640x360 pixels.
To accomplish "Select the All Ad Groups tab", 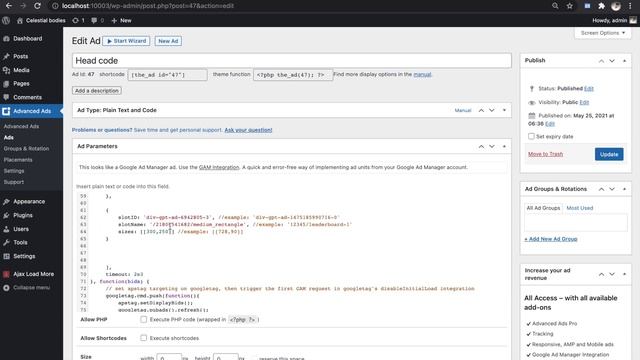I will 543,208.
